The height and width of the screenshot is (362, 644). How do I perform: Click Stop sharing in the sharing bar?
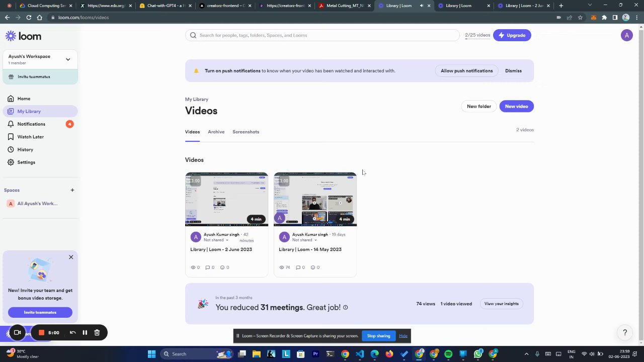[x=378, y=336]
